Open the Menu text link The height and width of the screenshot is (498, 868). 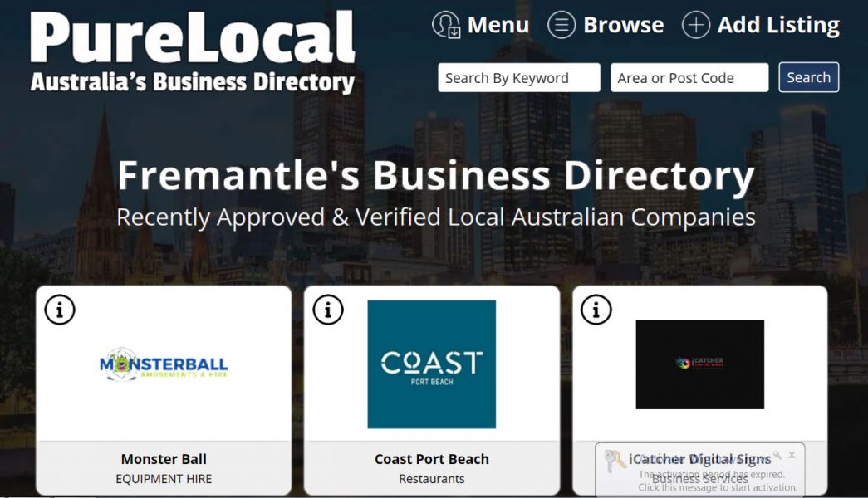click(498, 25)
